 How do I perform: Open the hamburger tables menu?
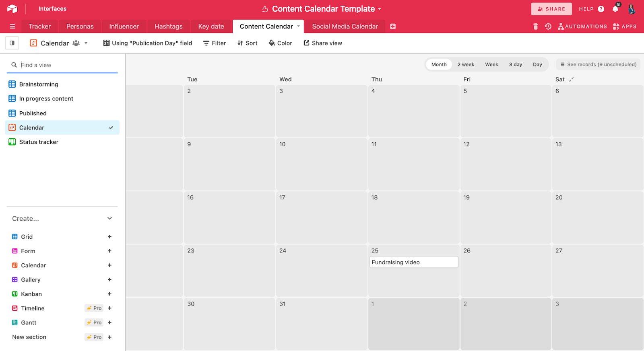[12, 27]
